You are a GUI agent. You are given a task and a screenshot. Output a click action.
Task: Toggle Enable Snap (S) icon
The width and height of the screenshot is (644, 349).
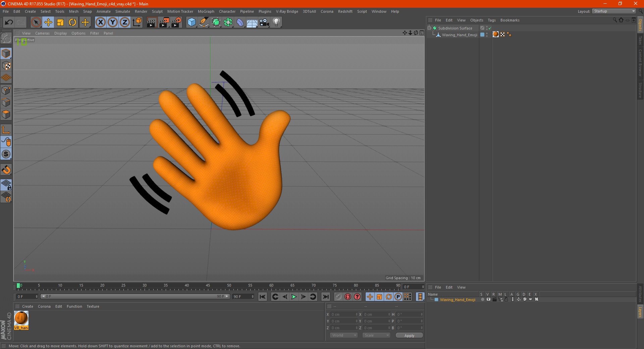click(x=6, y=154)
